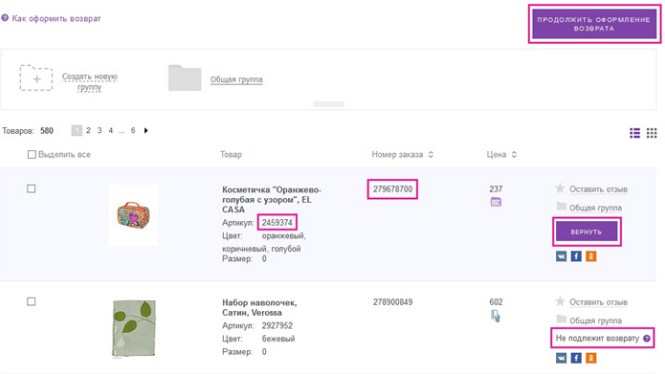Image resolution: width=665 pixels, height=374 pixels.
Task: Open the 'Как оформить возврат' help link
Action: tap(56, 19)
